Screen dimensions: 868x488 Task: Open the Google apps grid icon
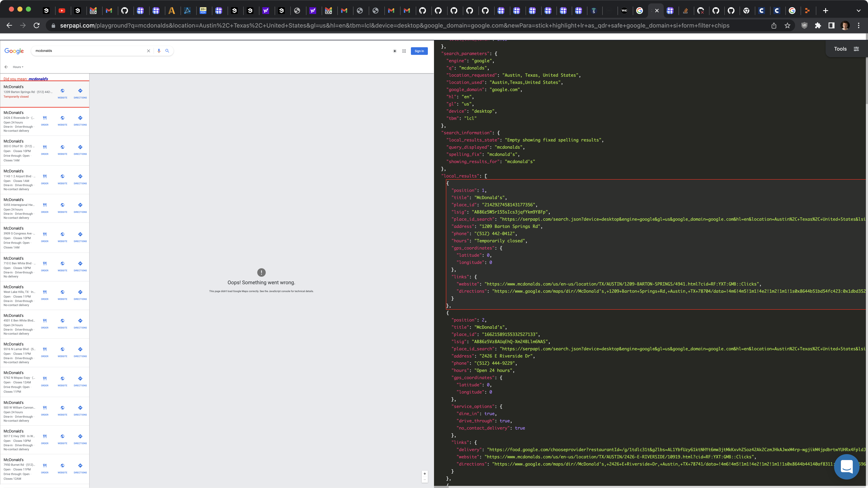[x=404, y=51]
